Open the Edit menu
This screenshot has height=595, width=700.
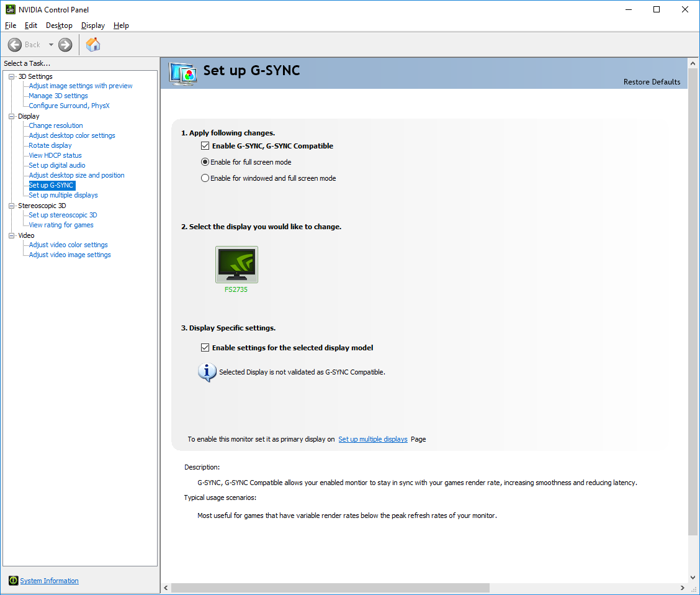click(31, 25)
